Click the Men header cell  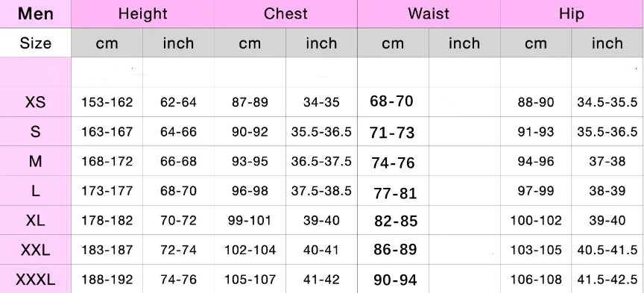point(35,14)
